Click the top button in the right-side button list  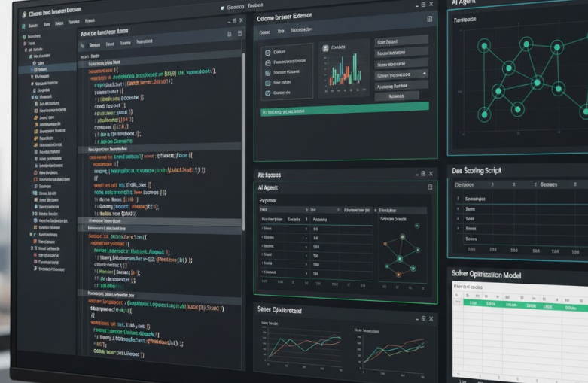(400, 42)
